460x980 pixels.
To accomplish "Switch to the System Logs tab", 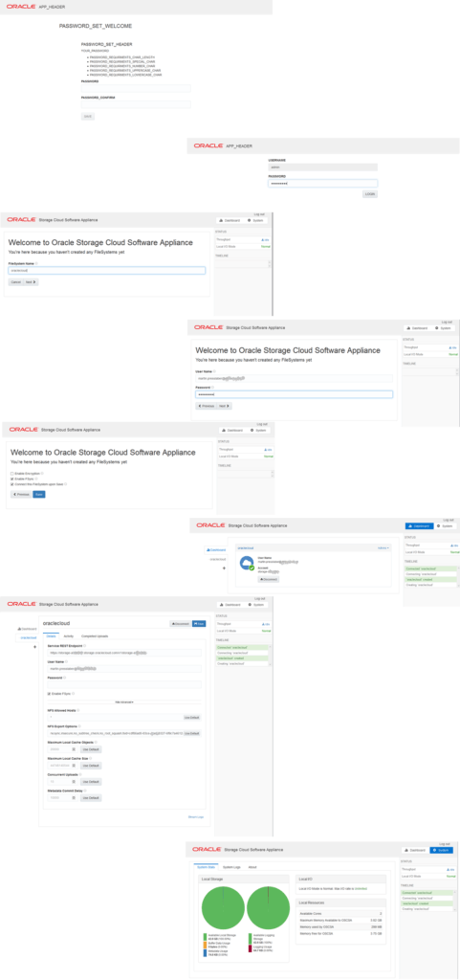I will (231, 867).
